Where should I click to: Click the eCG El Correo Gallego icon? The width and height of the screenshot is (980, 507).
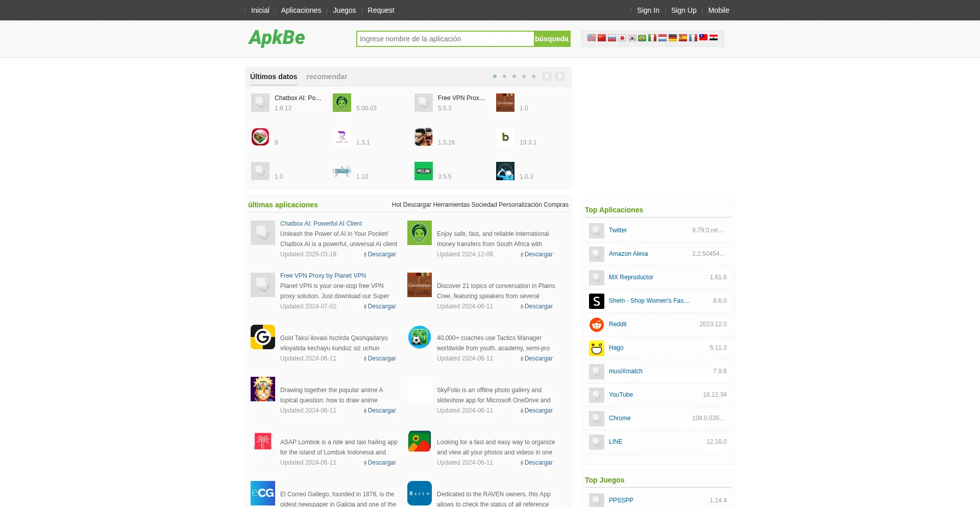[262, 493]
